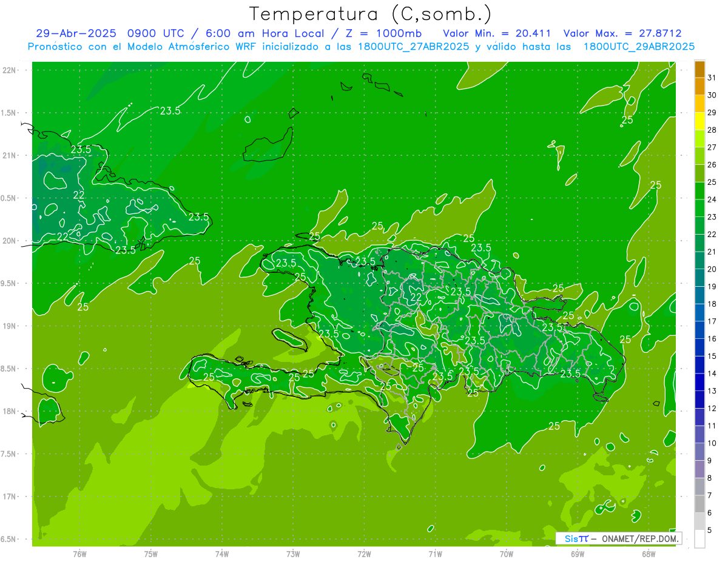Click the gray swatch between 6 and 7
Image resolution: width=728 pixels, height=562 pixels.
(699, 504)
